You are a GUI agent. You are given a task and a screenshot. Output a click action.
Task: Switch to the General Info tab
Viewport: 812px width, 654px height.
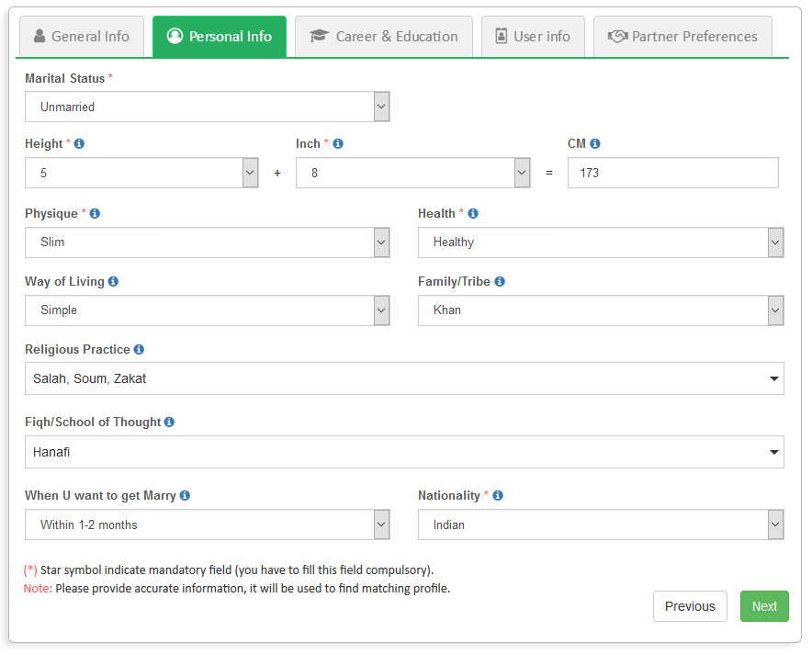(x=82, y=37)
